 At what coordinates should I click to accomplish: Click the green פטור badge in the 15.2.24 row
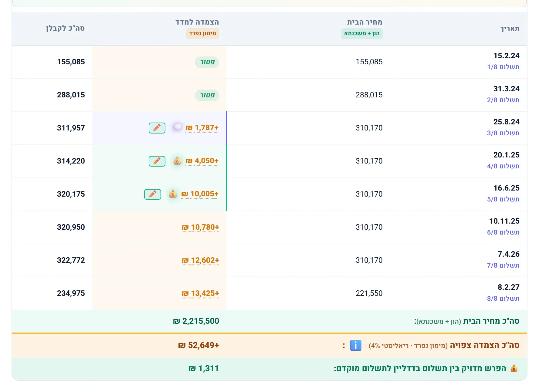(207, 62)
